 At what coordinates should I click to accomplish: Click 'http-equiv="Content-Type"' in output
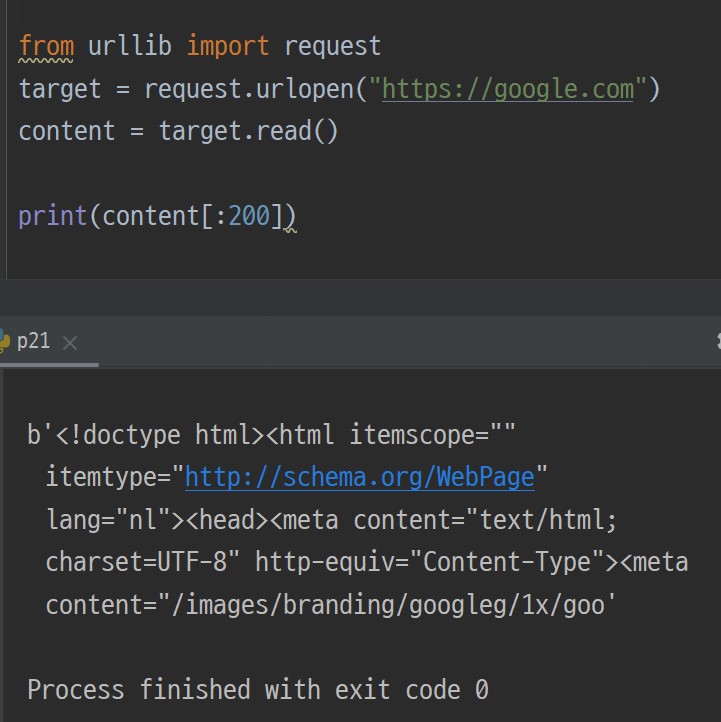pos(429,562)
